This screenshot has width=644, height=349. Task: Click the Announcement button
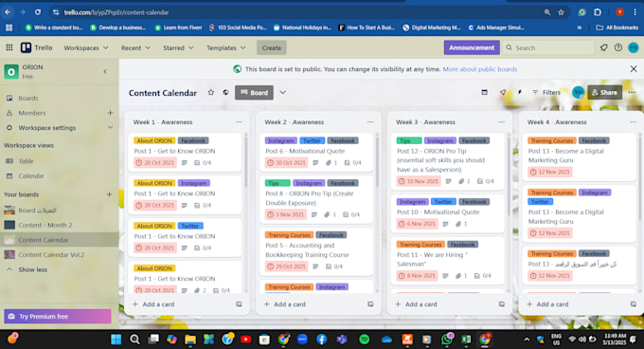pyautogui.click(x=472, y=47)
